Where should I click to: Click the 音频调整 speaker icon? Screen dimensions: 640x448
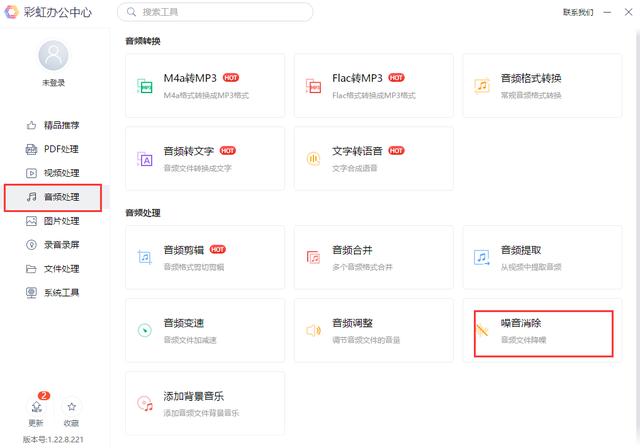click(x=313, y=330)
